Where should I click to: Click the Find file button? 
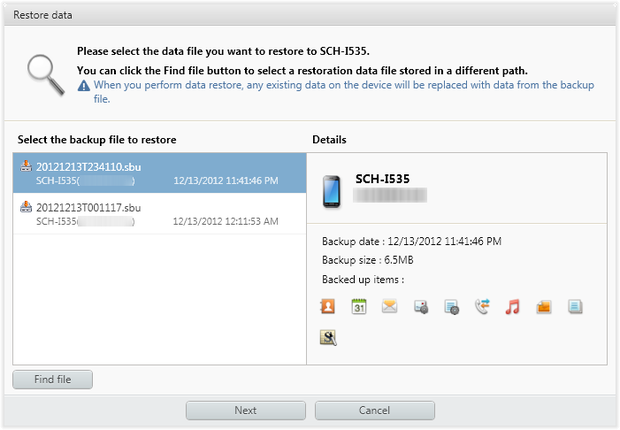point(52,379)
